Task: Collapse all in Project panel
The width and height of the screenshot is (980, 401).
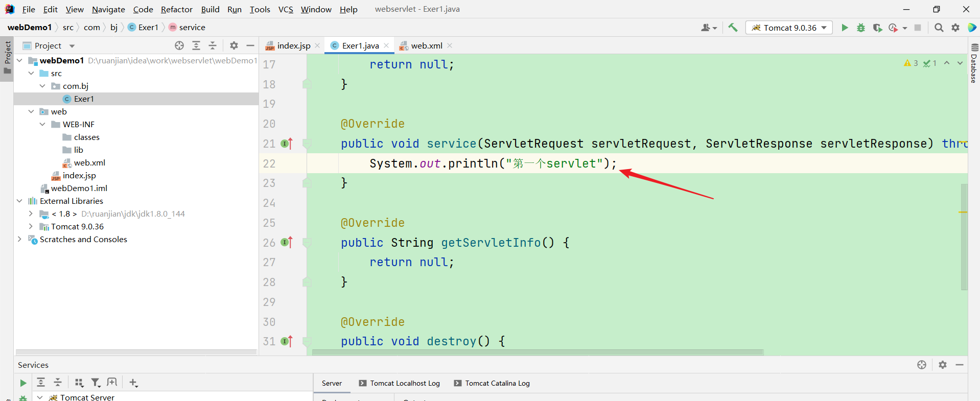Action: tap(213, 45)
